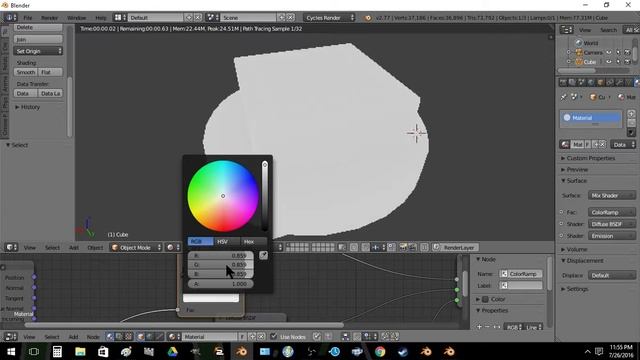640x360 pixels.
Task: Click the R value field in color picker
Action: click(x=220, y=256)
